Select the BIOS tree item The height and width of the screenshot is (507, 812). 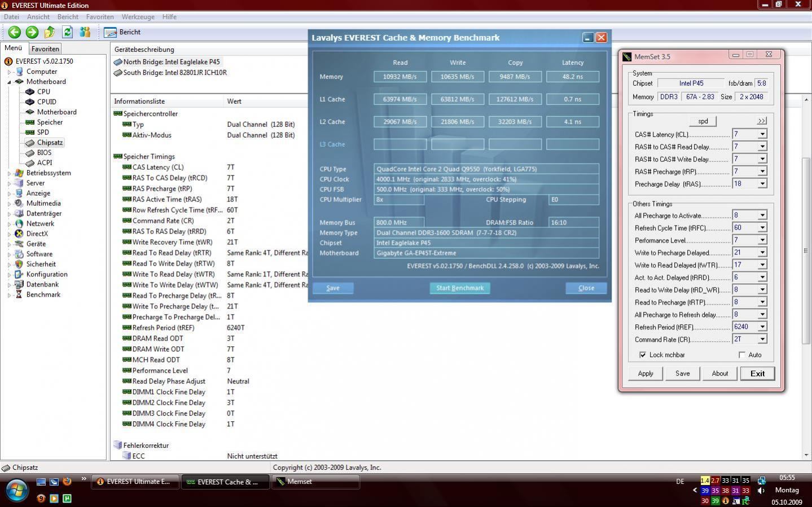(x=44, y=152)
